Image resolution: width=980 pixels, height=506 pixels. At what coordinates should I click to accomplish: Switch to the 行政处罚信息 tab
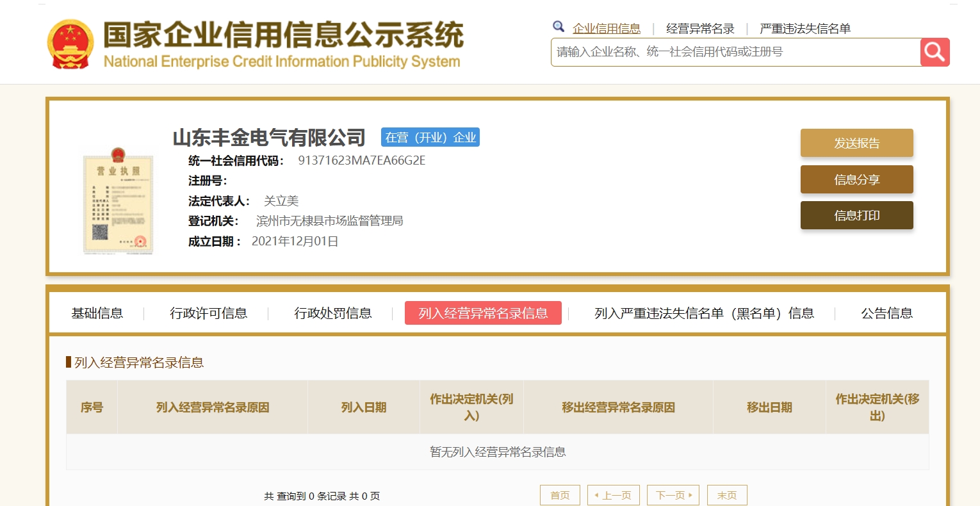pyautogui.click(x=333, y=313)
